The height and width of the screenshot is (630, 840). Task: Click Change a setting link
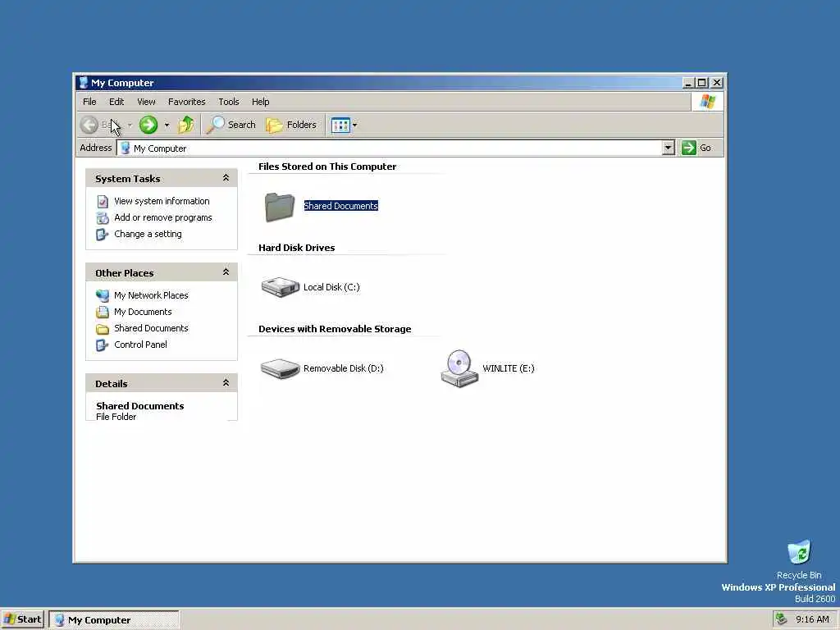point(148,234)
